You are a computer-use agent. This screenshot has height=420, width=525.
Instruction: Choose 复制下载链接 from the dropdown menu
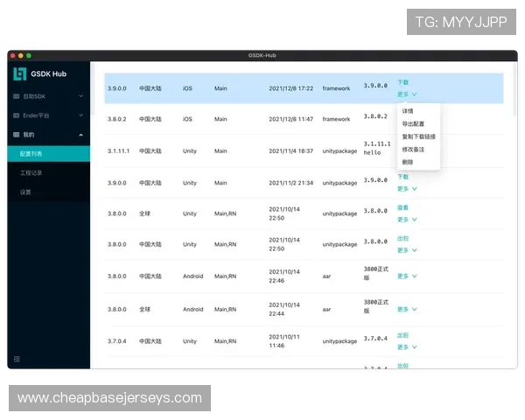coord(418,136)
